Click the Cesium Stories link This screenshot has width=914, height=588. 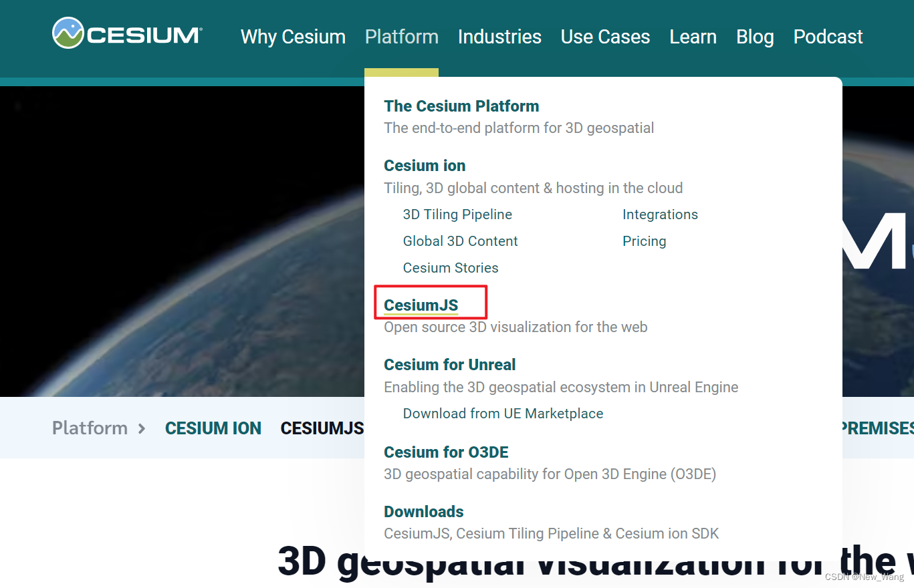450,267
